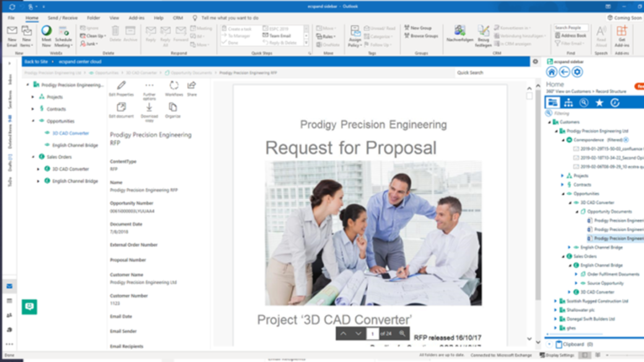Expand the Clipboard section
This screenshot has height=362, width=644.
tap(549, 344)
